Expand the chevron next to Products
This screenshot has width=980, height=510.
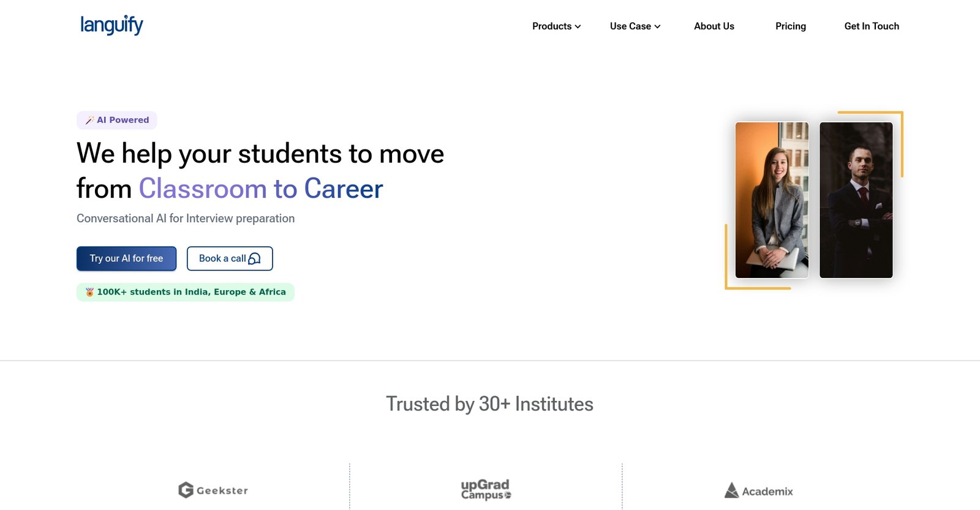(578, 27)
